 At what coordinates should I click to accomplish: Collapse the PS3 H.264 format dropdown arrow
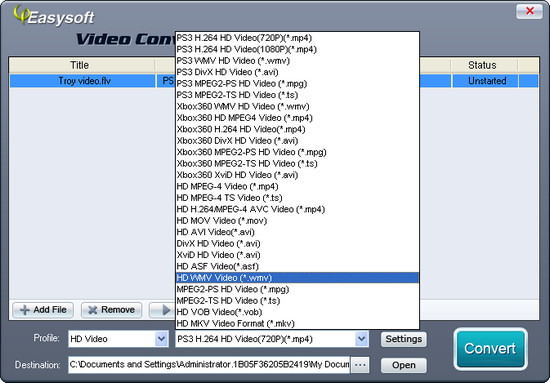(x=361, y=339)
